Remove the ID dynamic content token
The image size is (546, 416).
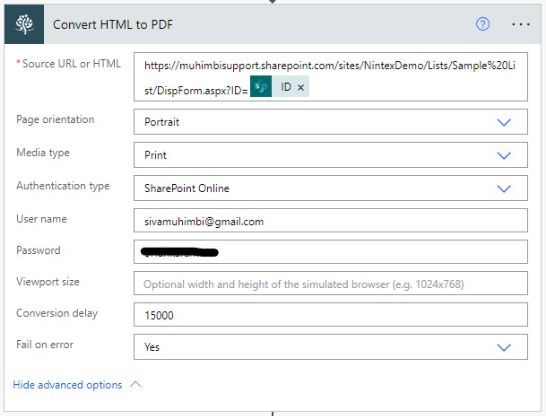tap(301, 88)
